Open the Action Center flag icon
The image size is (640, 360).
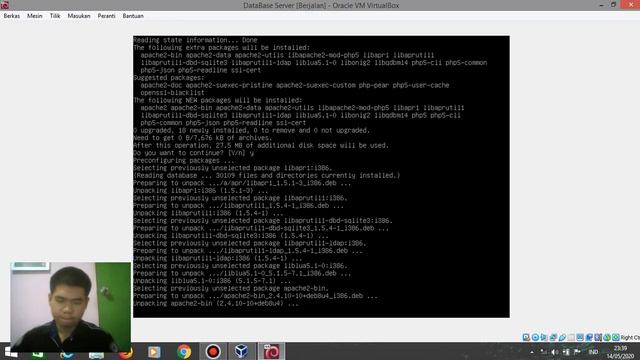tap(577, 352)
